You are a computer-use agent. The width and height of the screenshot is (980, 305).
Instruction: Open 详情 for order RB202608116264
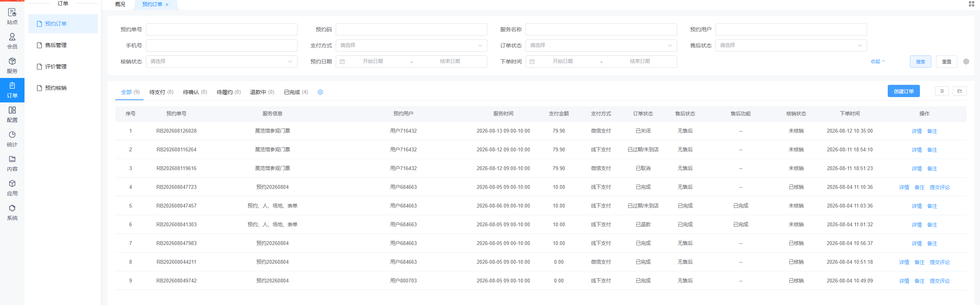[x=916, y=150]
